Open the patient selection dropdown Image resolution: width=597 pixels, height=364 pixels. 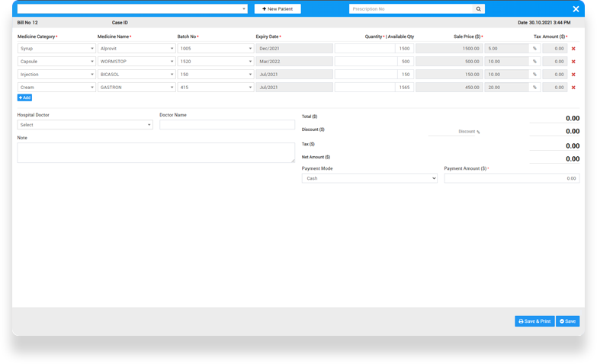point(132,9)
